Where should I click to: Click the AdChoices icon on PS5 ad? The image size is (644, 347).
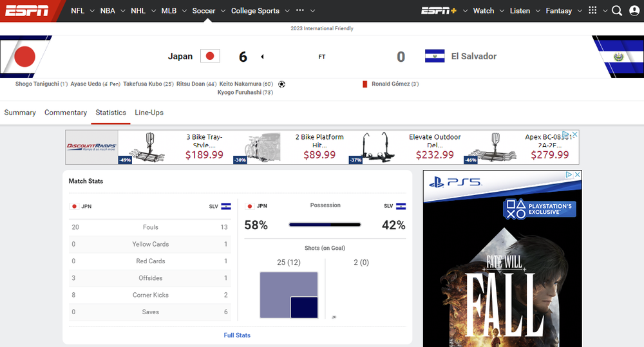click(569, 174)
